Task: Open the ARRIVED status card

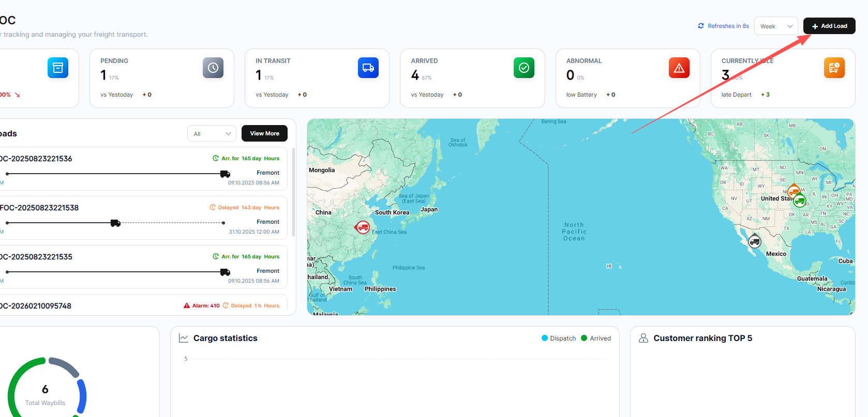Action: 472,78
